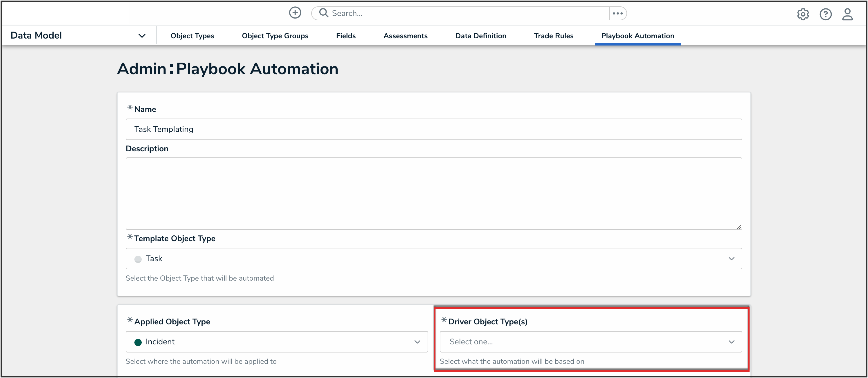Open the Applied Object Type dropdown
The height and width of the screenshot is (378, 868).
(x=276, y=342)
